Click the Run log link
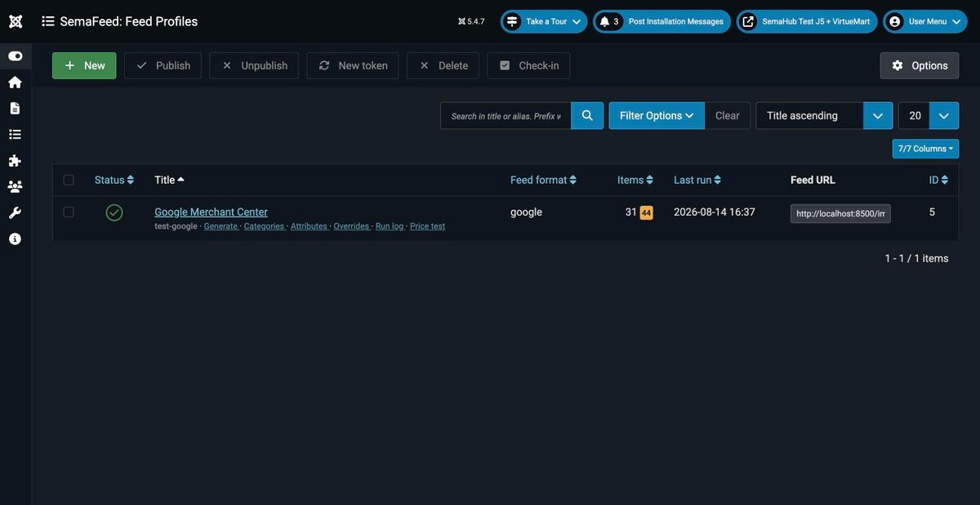Screen dimensions: 980x505 (x=390, y=226)
